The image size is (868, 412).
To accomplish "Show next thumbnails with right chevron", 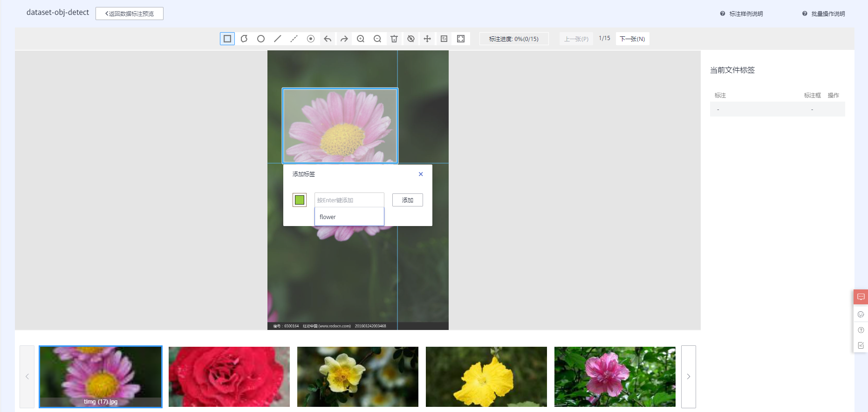I will tap(688, 377).
